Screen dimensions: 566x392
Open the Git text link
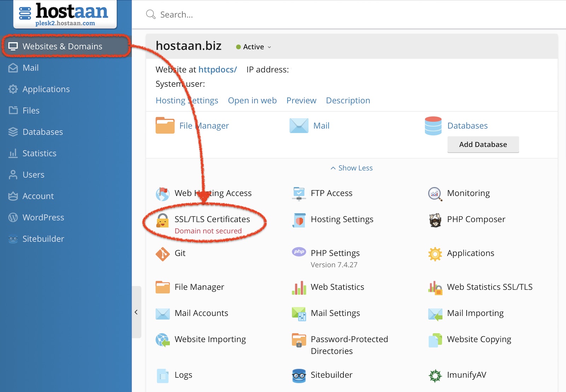pos(180,253)
